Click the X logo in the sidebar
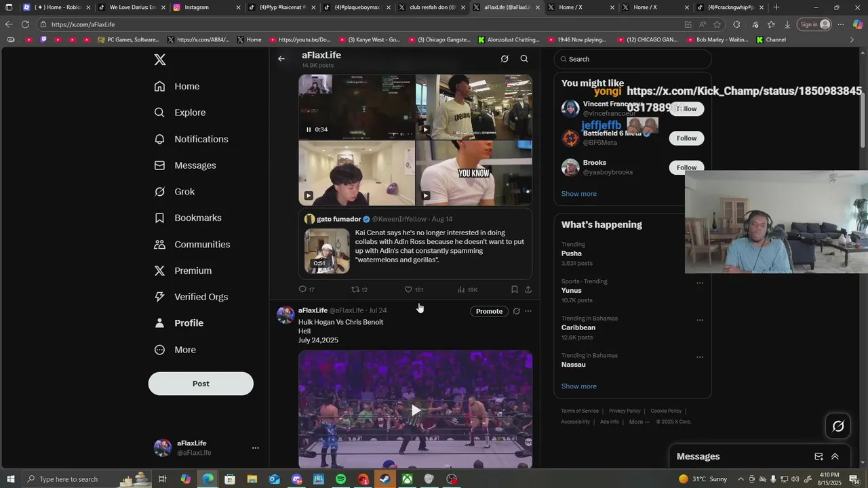This screenshot has height=488, width=868. (x=160, y=60)
